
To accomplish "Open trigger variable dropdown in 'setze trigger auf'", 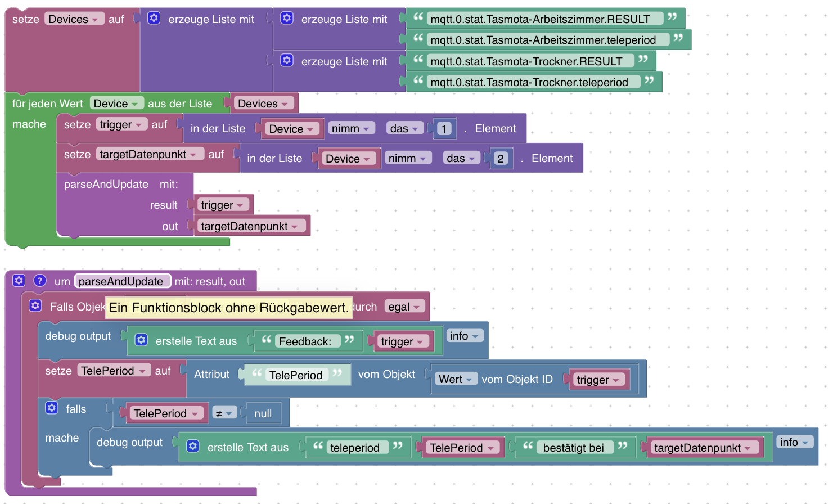I will tap(121, 124).
